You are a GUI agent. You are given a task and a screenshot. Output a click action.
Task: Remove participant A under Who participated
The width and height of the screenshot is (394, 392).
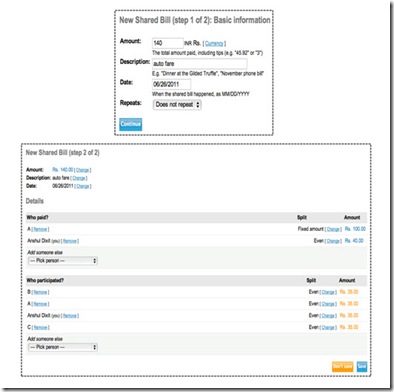(40, 304)
